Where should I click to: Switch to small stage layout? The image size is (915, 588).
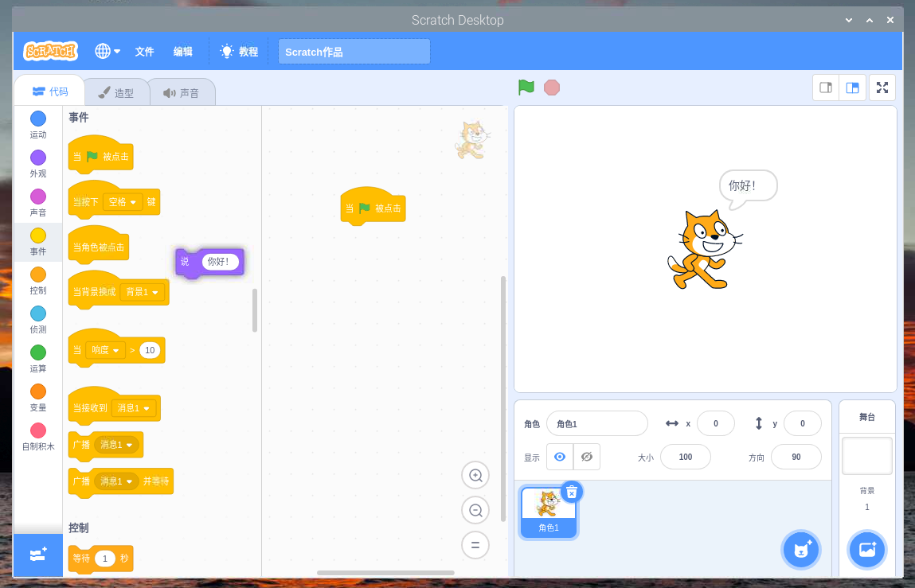point(826,88)
